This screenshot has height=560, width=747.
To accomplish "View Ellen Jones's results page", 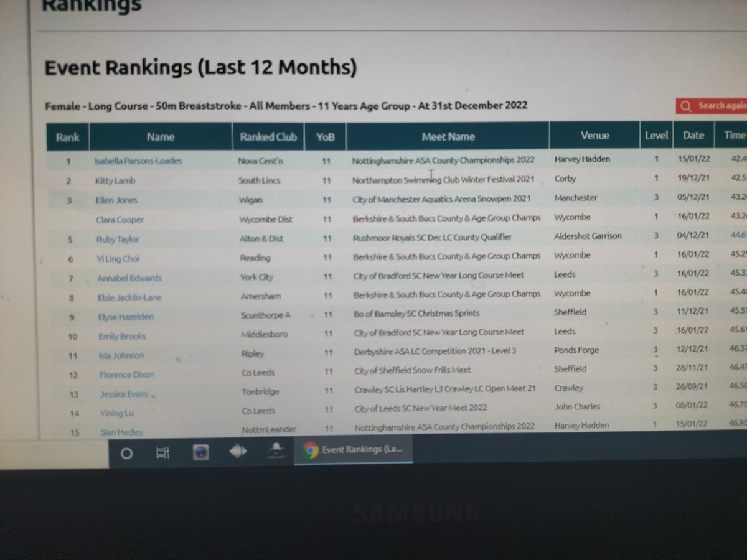I will 116,200.
